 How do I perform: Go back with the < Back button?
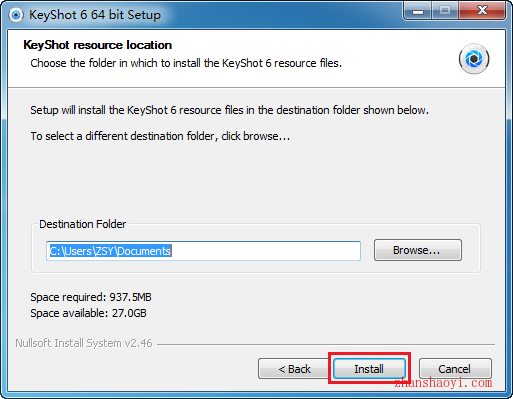(294, 369)
